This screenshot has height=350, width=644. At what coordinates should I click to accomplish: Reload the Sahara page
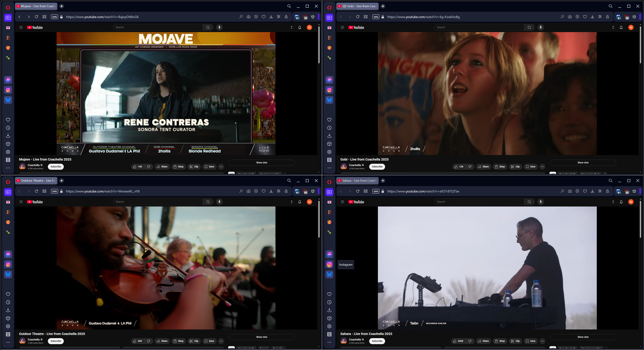coord(357,191)
